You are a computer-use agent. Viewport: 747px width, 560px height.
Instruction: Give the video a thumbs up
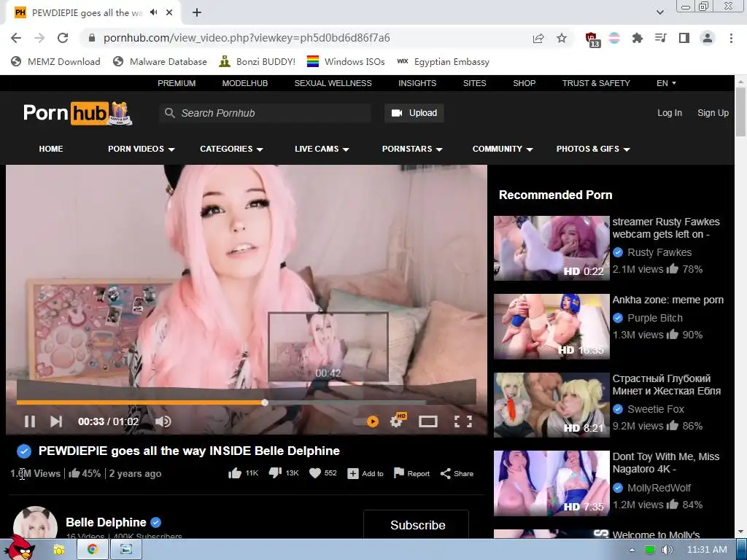click(x=234, y=473)
